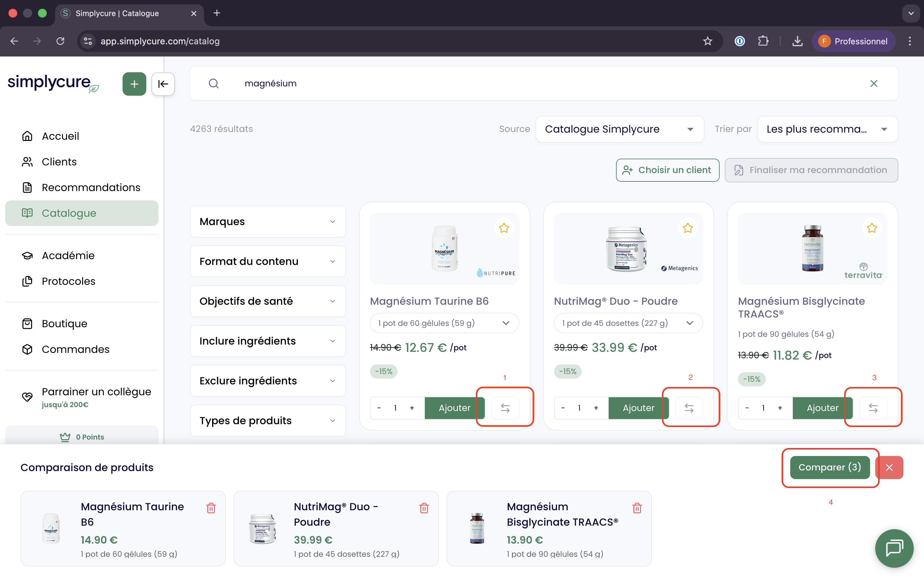Expand the Objectifs de santé filter

[x=268, y=301]
